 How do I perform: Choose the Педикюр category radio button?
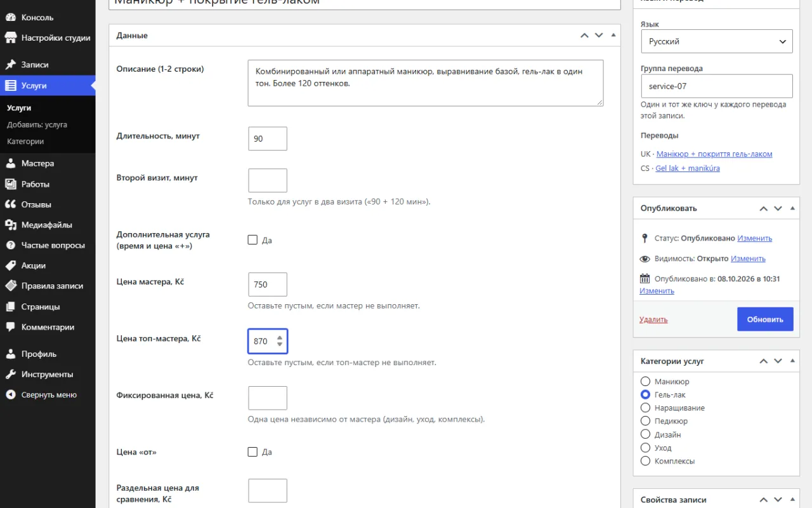click(645, 421)
